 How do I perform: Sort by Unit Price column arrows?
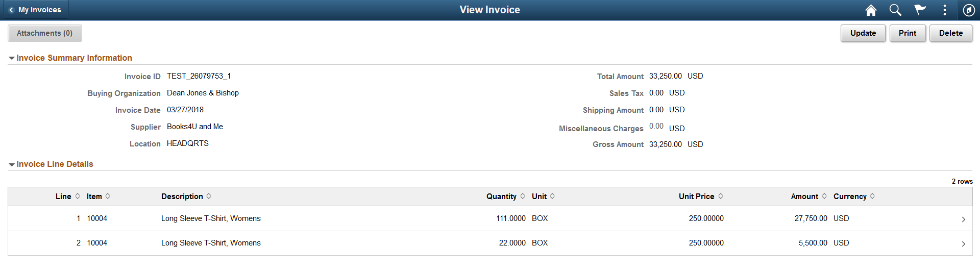coord(721,196)
